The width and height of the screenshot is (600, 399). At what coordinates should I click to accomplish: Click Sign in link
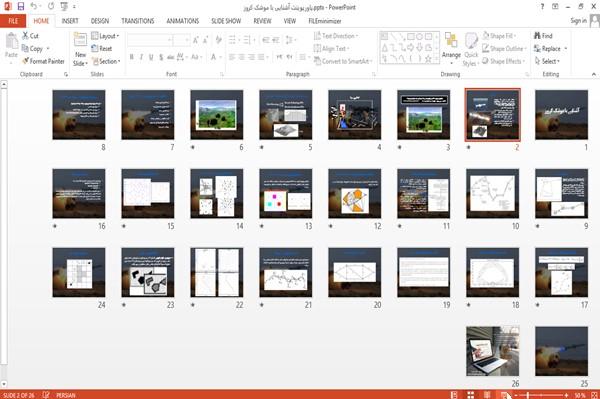click(x=578, y=21)
